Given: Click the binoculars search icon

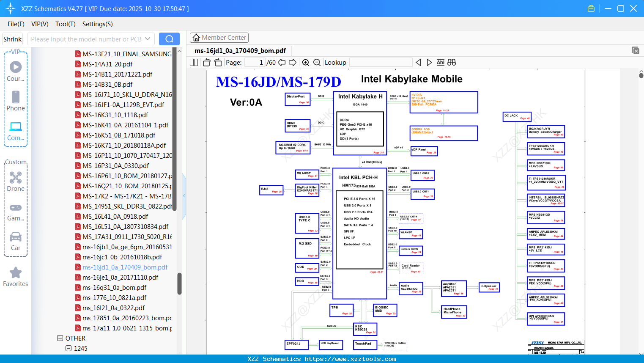Looking at the screenshot, I should (x=452, y=63).
